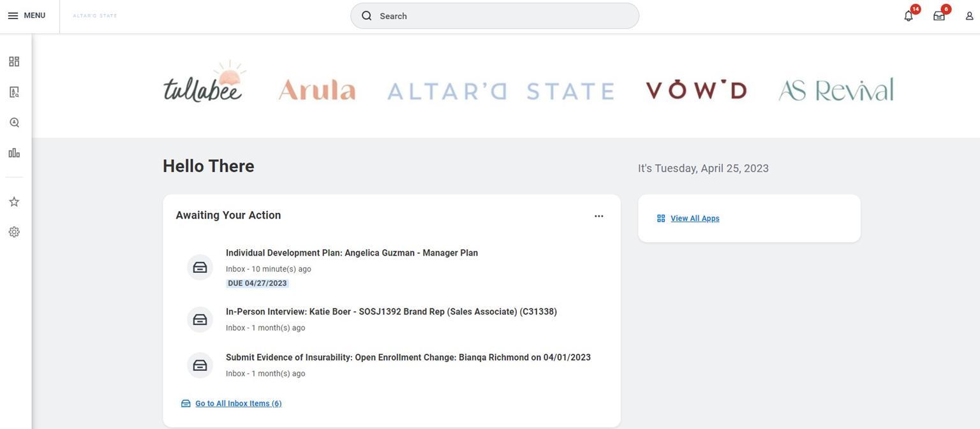Click the star favorites icon in sidebar
Screen dimensions: 980x429
tap(14, 201)
